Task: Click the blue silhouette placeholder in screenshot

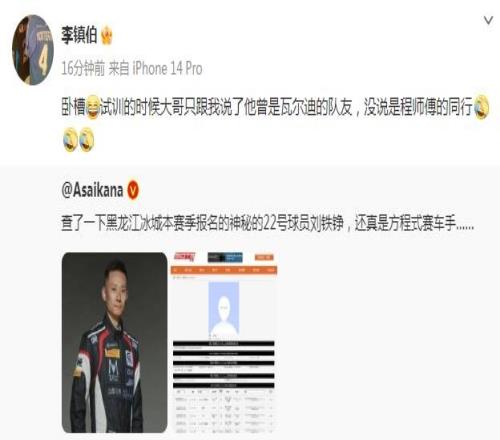Action: (224, 308)
